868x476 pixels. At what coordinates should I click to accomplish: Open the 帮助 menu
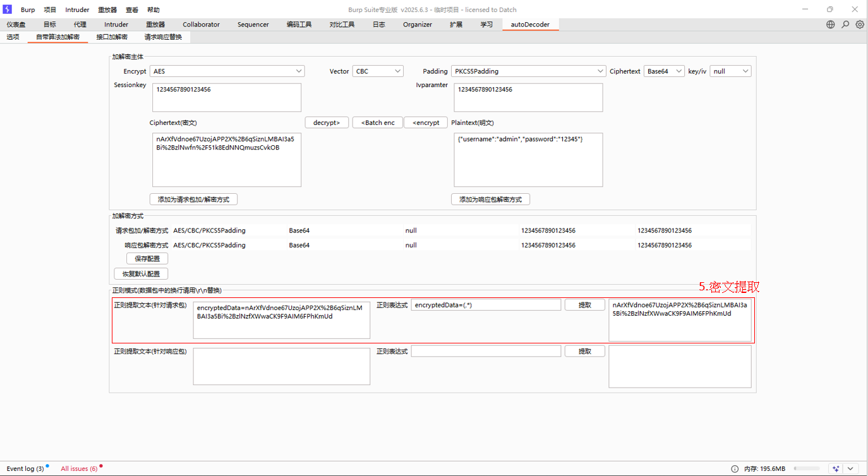click(x=154, y=10)
